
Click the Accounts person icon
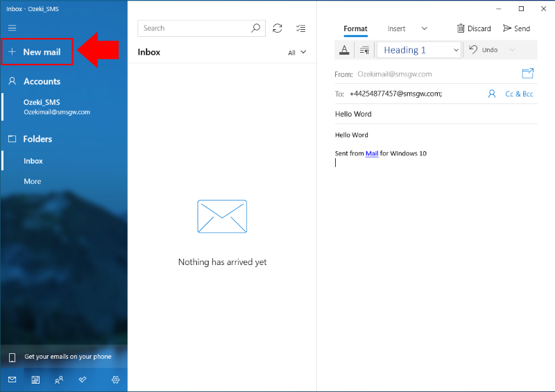tap(12, 81)
